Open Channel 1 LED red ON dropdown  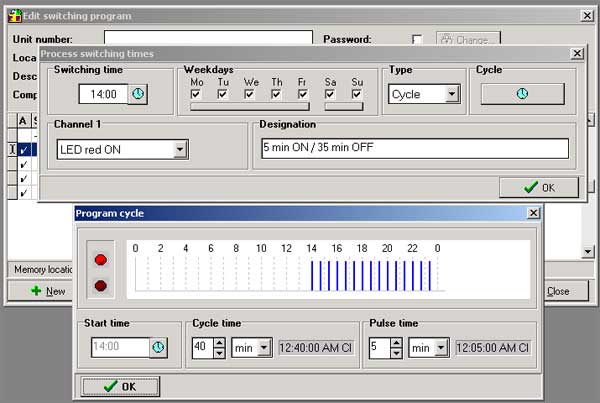[180, 149]
